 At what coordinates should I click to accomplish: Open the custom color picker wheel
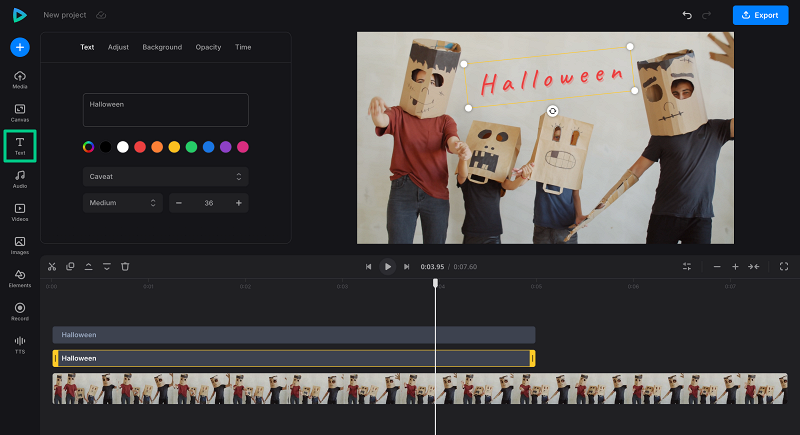tap(88, 147)
